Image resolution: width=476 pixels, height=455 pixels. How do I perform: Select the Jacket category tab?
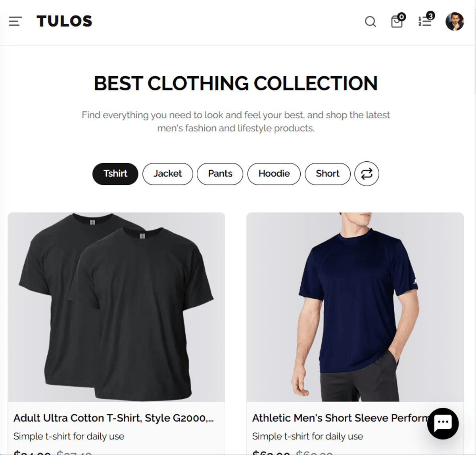pos(168,174)
